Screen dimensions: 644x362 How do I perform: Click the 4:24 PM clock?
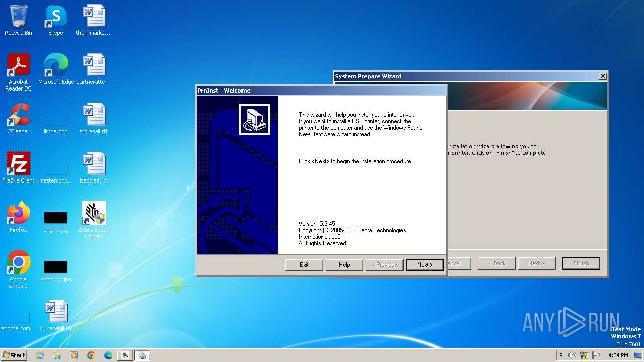click(x=618, y=355)
